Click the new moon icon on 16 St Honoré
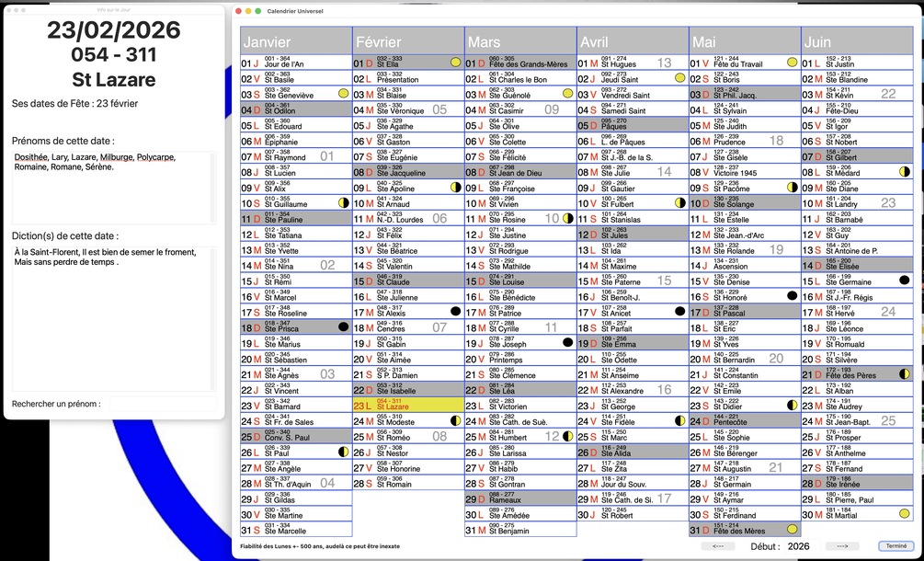The image size is (924, 561). pos(792,296)
